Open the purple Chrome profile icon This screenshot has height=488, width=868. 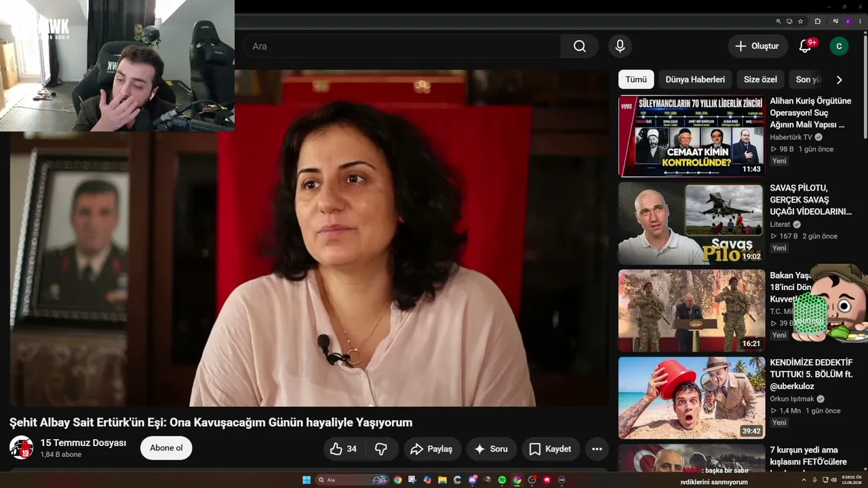coord(848,22)
